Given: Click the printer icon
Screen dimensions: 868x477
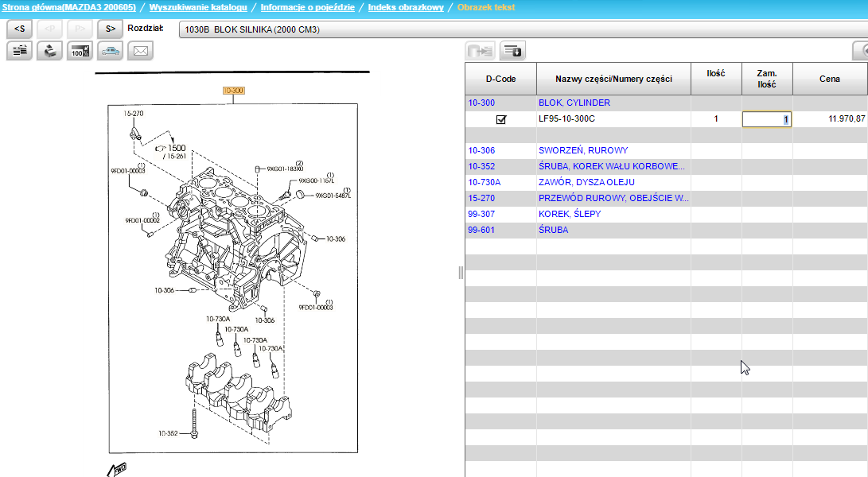Looking at the screenshot, I should coord(49,51).
